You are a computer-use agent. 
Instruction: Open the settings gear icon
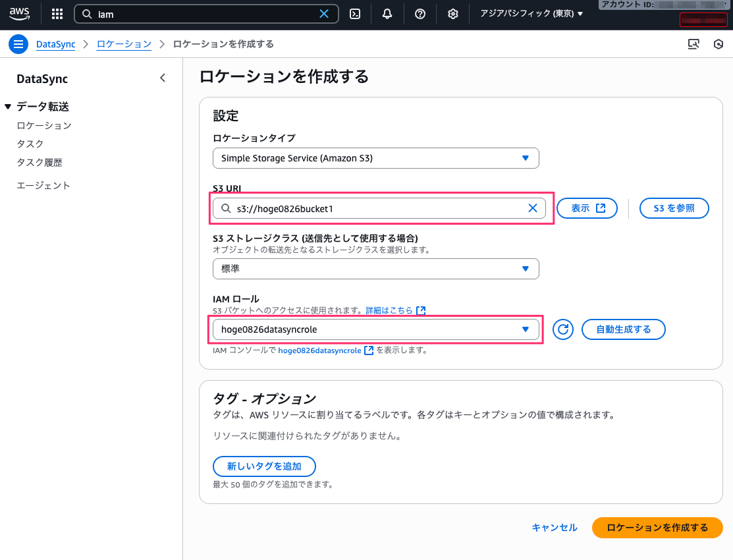click(x=452, y=14)
